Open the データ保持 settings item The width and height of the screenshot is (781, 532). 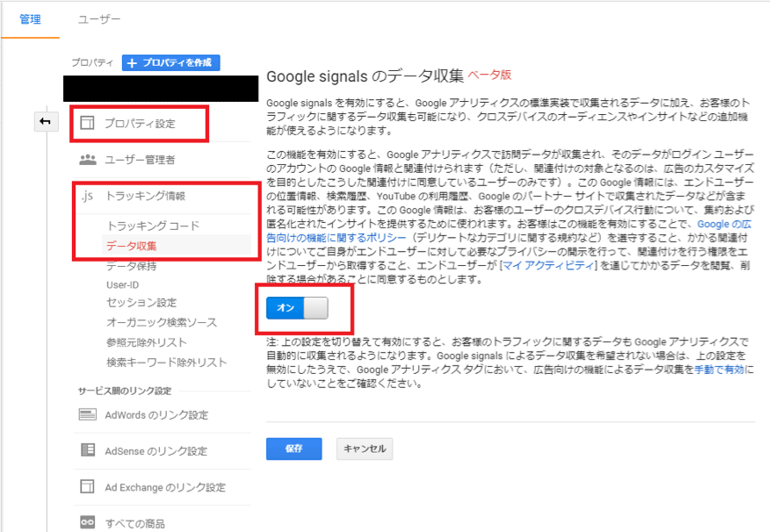coord(131,265)
